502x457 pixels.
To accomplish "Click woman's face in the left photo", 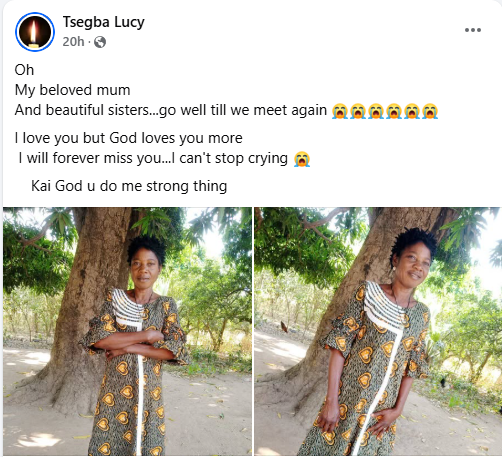I will [x=144, y=269].
